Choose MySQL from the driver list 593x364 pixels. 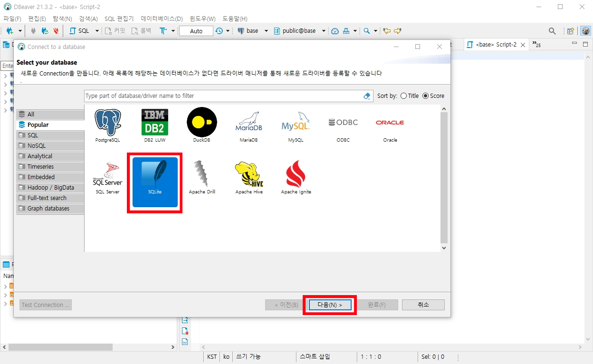296,126
